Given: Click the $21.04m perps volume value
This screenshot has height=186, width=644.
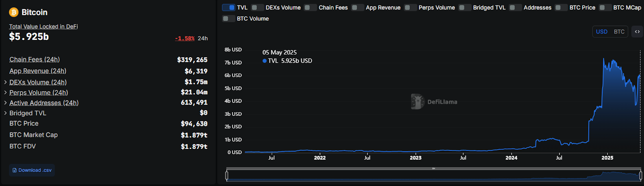Looking at the screenshot, I should pos(194,92).
